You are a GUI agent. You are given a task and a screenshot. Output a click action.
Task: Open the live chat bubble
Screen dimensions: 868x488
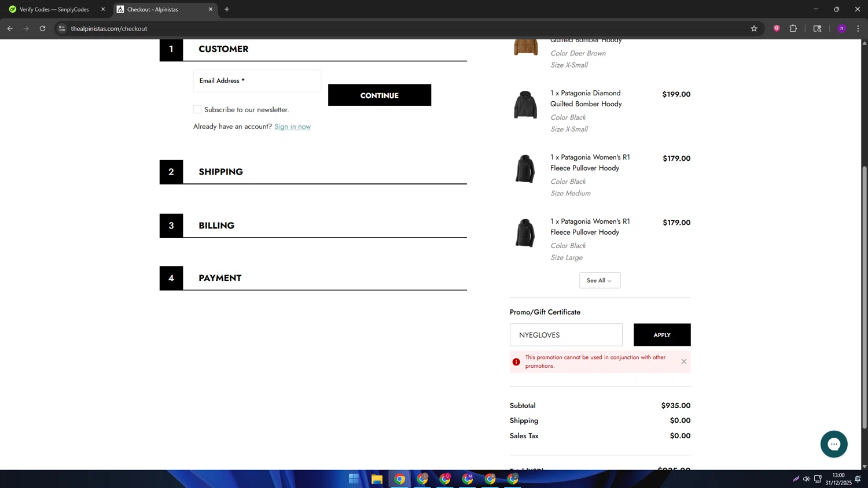tap(834, 444)
